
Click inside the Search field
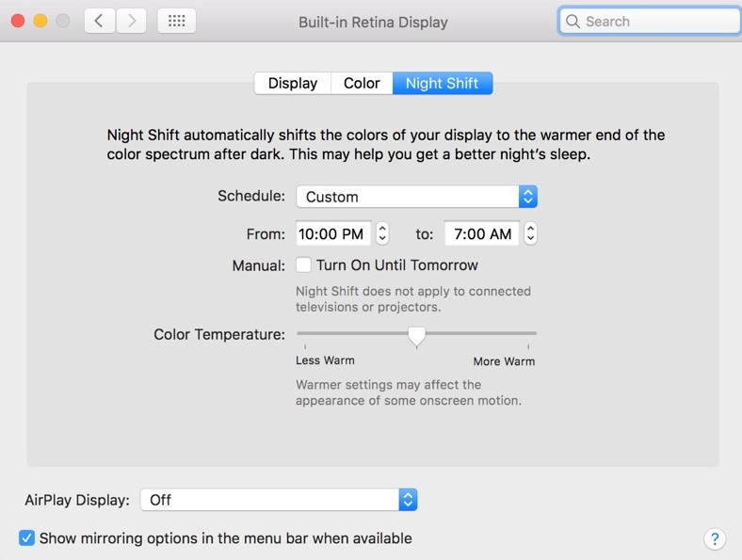659,22
